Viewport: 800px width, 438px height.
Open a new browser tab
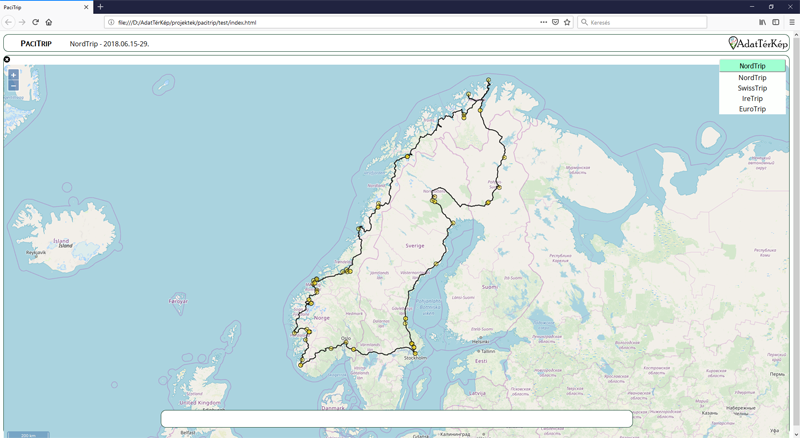[101, 7]
